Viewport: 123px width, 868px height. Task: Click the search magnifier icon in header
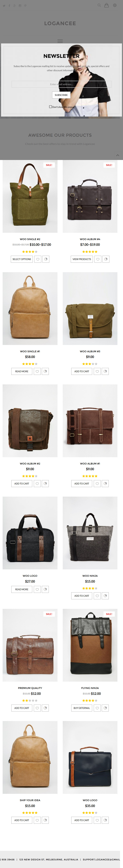pyautogui.click(x=99, y=5)
